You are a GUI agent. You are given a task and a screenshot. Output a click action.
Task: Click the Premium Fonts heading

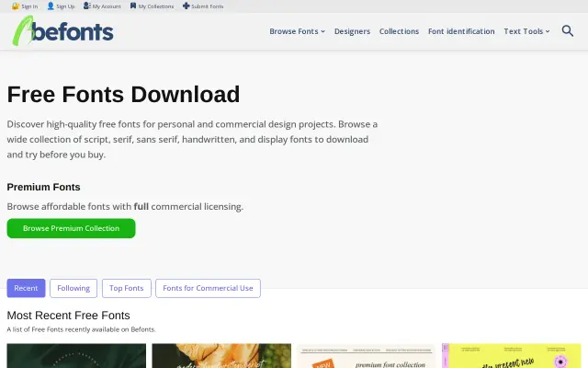click(x=43, y=187)
